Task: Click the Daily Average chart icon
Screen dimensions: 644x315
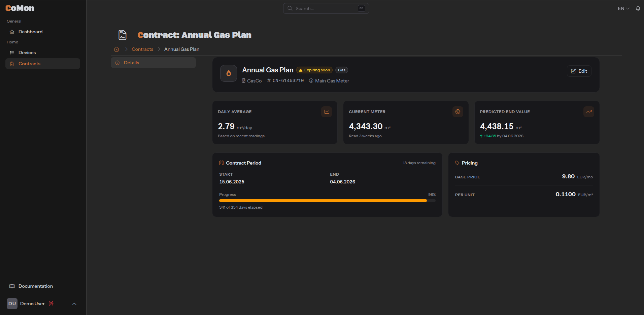Action: click(327, 112)
